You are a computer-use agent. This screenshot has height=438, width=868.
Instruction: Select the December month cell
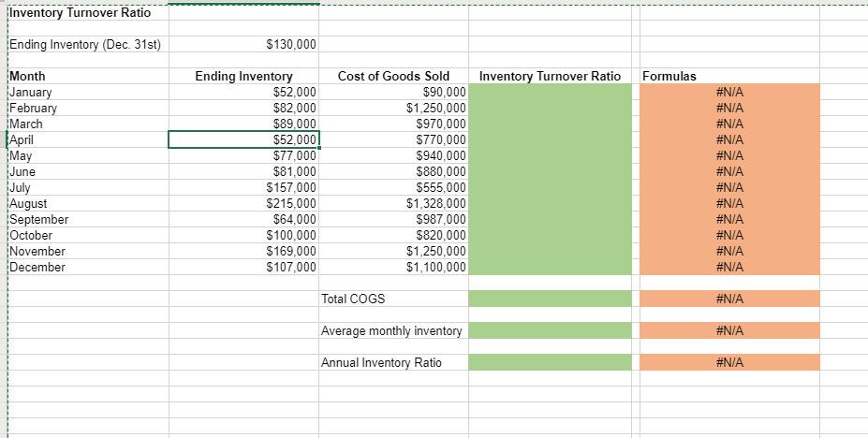coord(89,268)
